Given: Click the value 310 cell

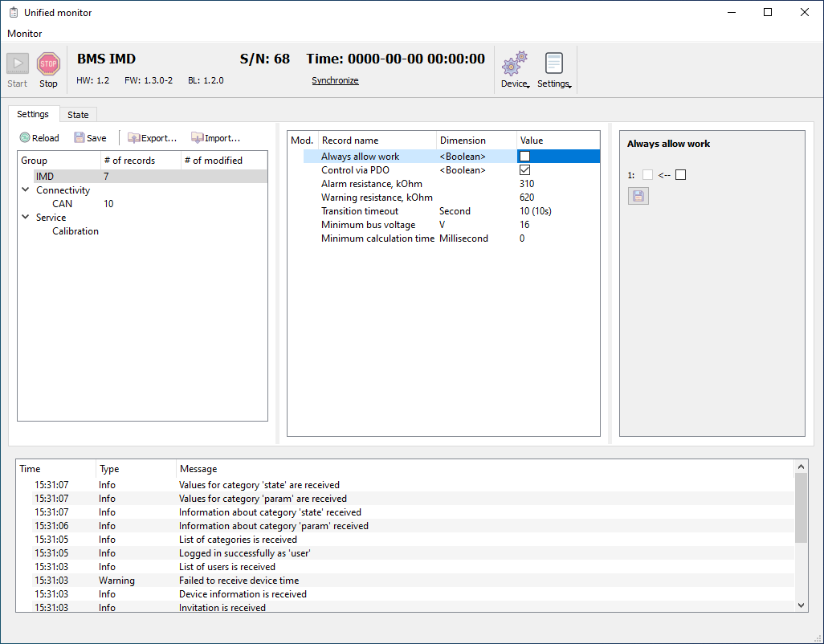Looking at the screenshot, I should [558, 184].
